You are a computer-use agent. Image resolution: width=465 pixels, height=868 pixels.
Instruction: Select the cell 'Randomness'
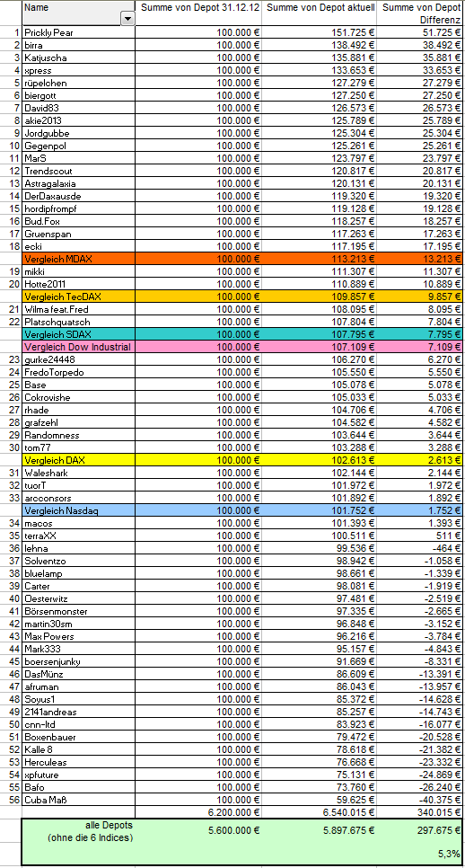[78, 435]
